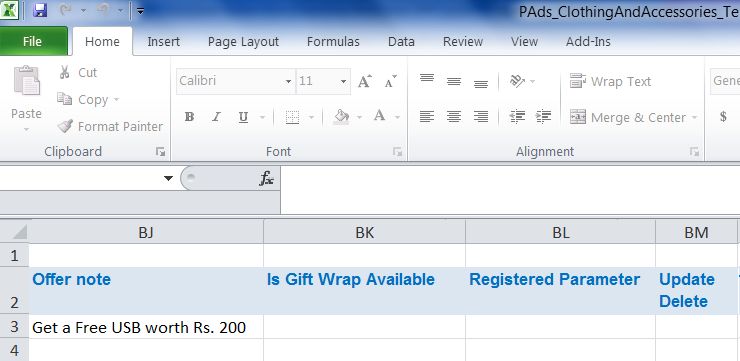This screenshot has height=361, width=740.
Task: Toggle Italic formatting
Action: [x=216, y=117]
